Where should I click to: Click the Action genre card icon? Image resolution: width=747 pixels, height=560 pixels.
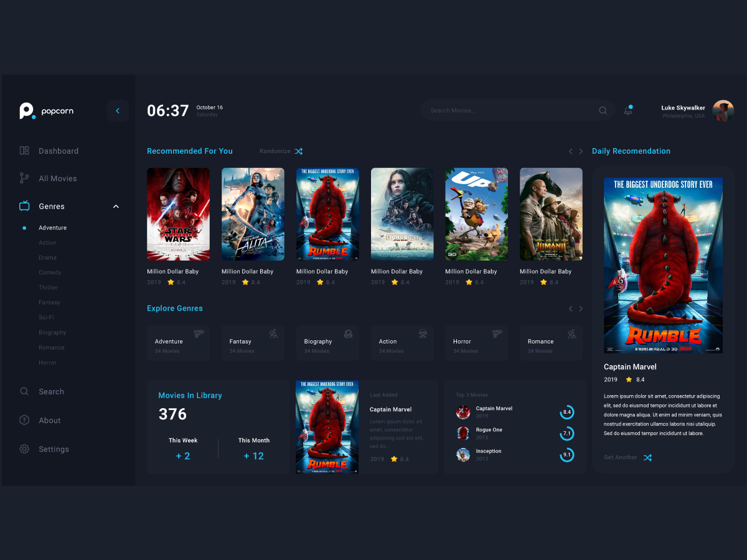tap(423, 334)
